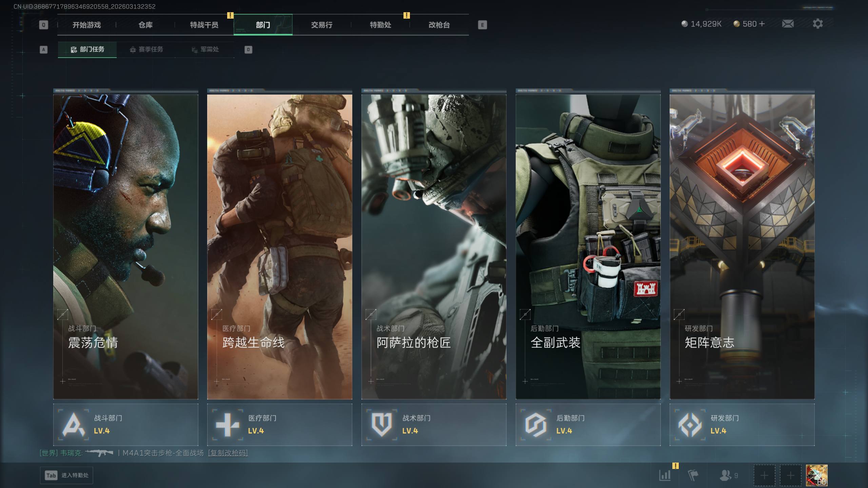Click the flag icon in bottom bar

(693, 475)
